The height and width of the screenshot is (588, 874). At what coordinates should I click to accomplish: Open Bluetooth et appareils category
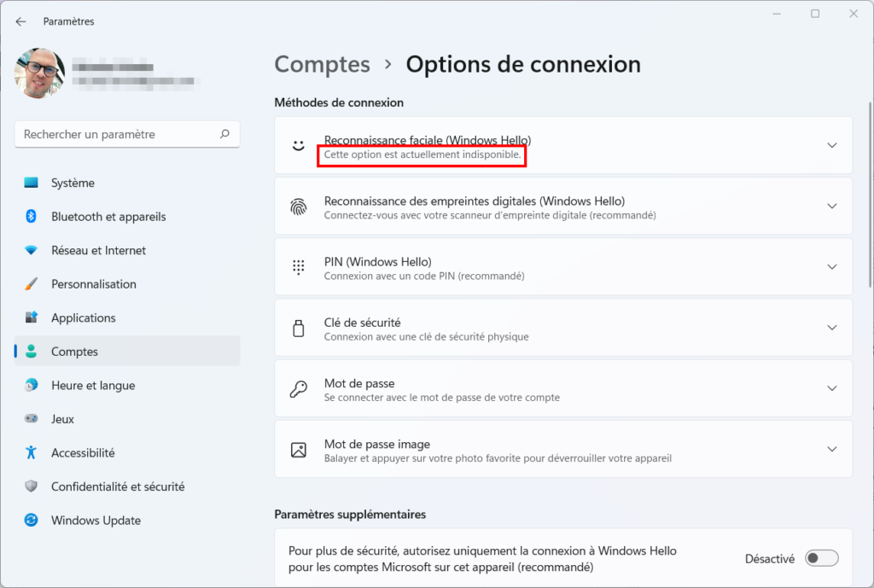pyautogui.click(x=127, y=216)
